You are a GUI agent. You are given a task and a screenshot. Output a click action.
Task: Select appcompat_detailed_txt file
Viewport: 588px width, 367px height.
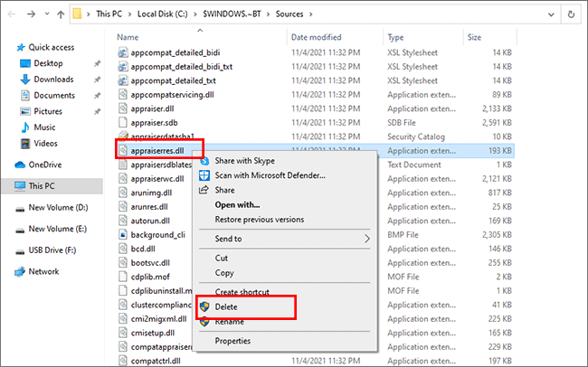pos(174,80)
